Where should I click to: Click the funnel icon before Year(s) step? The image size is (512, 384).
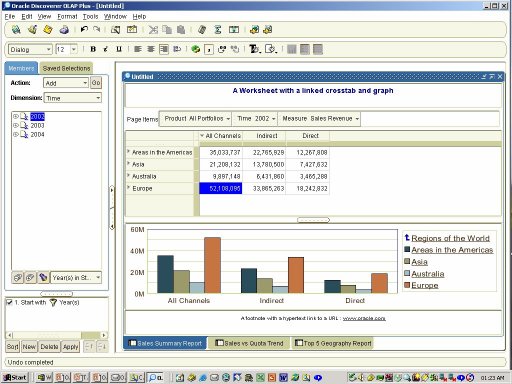pyautogui.click(x=53, y=303)
